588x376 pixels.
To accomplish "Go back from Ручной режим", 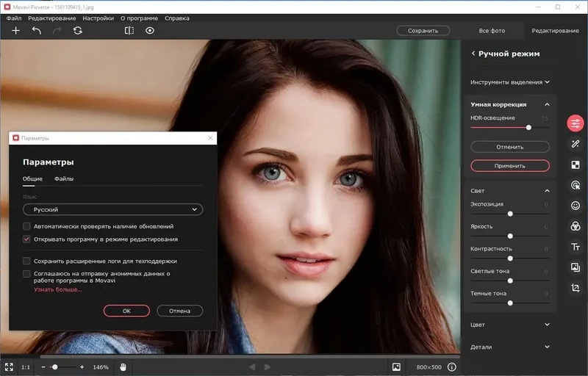I will [473, 54].
